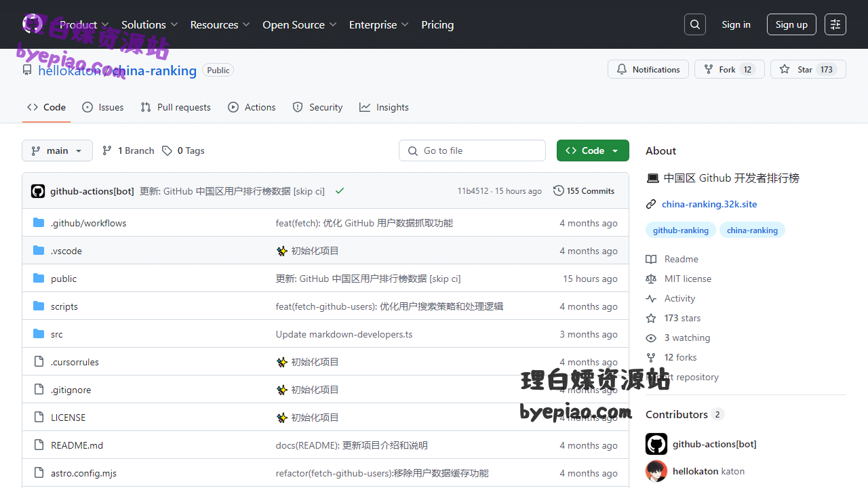Select the star icon in Star button
This screenshot has width=868, height=488.
(785, 69)
